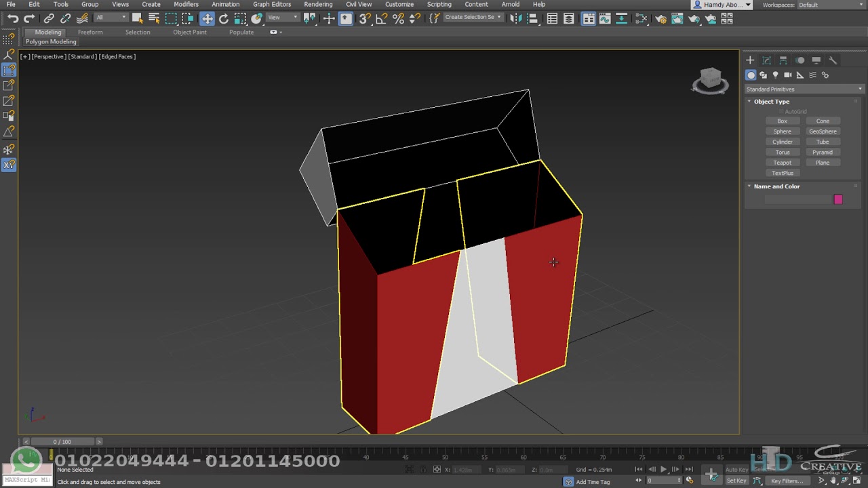
Task: Open the Rendered Frame Window
Action: (x=677, y=19)
